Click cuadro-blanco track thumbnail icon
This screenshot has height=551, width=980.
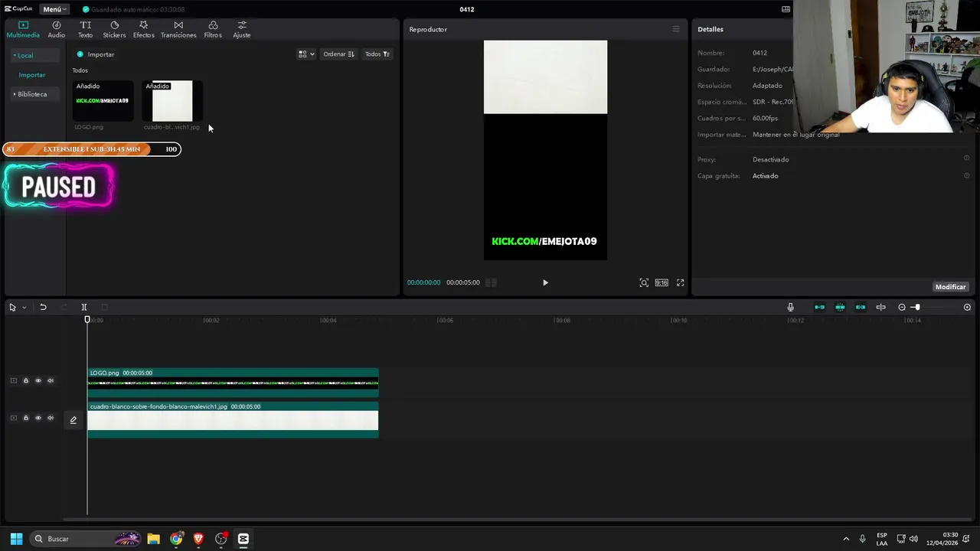point(13,418)
